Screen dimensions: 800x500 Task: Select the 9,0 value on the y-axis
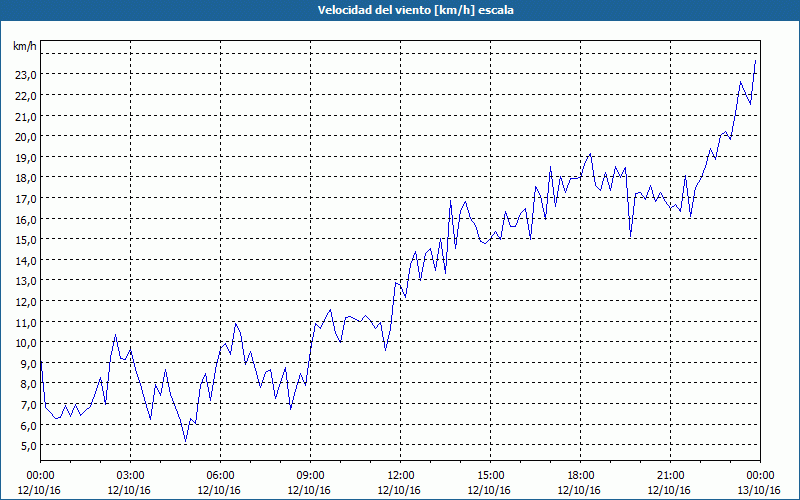tap(29, 364)
